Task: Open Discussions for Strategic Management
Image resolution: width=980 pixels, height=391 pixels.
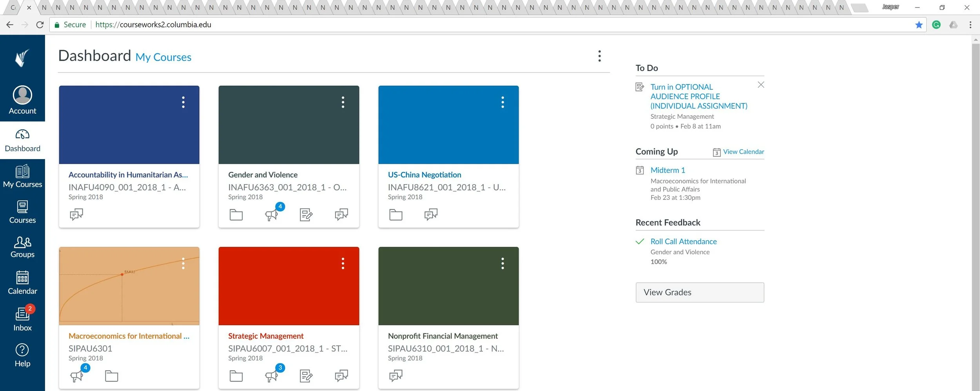Action: tap(341, 376)
